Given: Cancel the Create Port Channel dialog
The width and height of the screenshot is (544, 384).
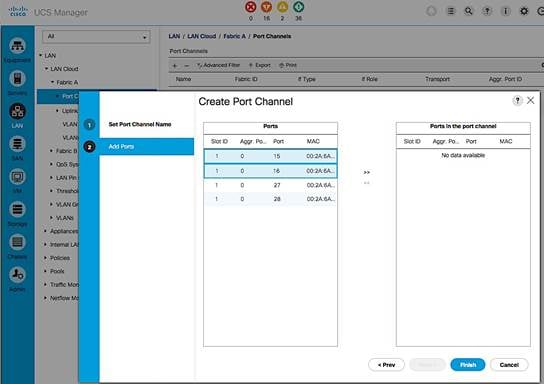Looking at the screenshot, I should 509,365.
